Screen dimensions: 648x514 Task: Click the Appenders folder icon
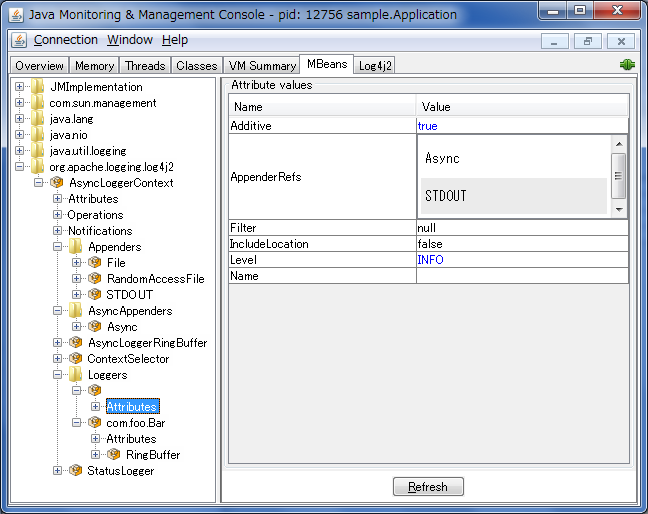pos(76,247)
